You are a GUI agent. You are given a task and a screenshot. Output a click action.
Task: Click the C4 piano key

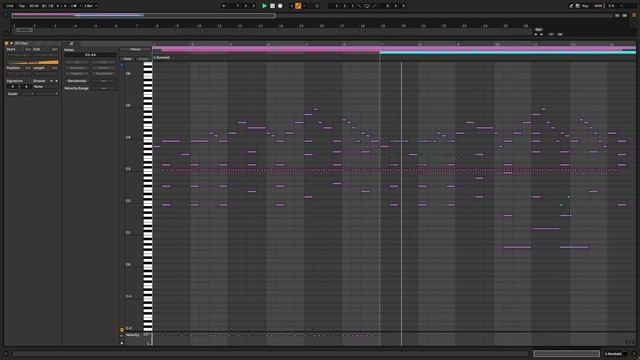[148, 139]
